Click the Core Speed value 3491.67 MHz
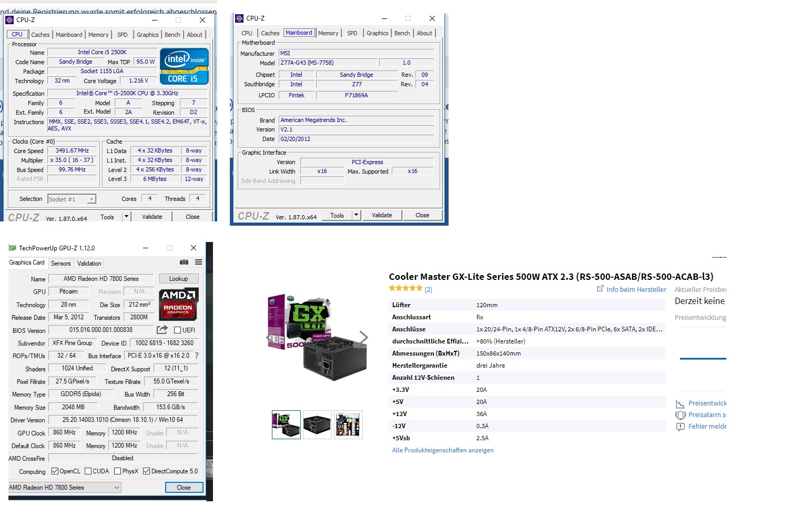The width and height of the screenshot is (812, 506). (x=73, y=150)
